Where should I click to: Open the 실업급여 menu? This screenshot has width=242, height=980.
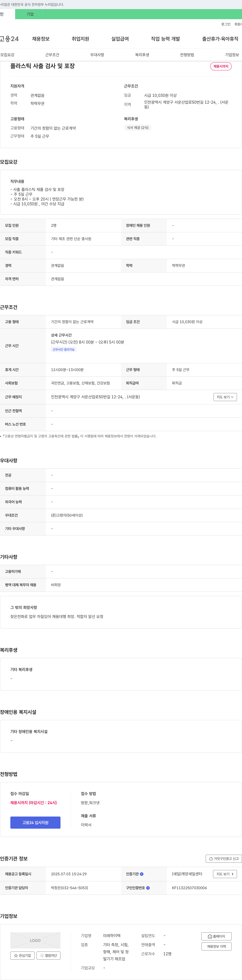tap(120, 39)
